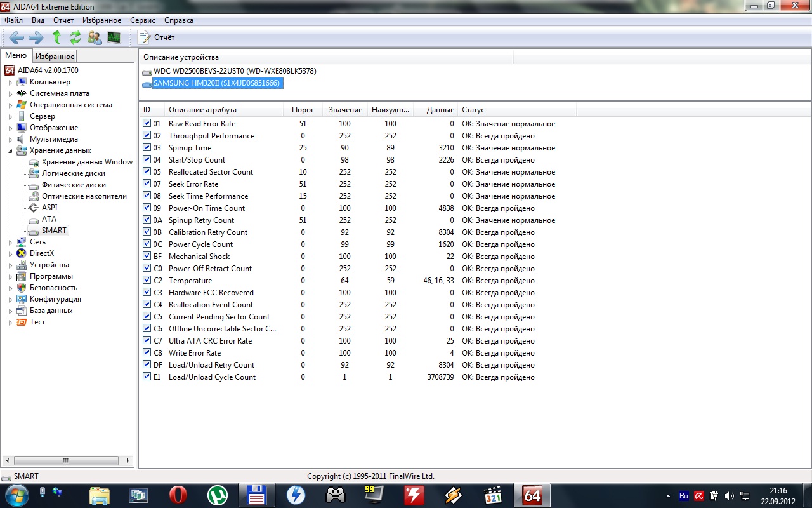812x508 pixels.
Task: Select the SMART tree item
Action: (x=54, y=231)
